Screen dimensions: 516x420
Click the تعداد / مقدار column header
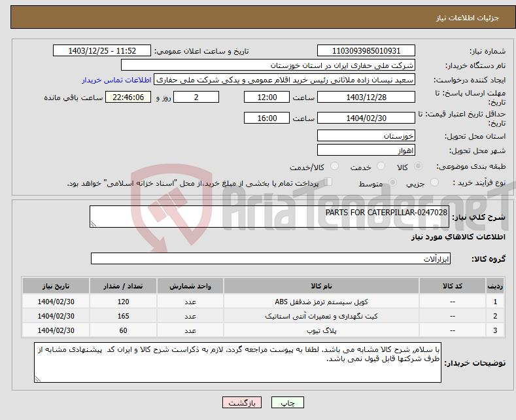(x=123, y=286)
